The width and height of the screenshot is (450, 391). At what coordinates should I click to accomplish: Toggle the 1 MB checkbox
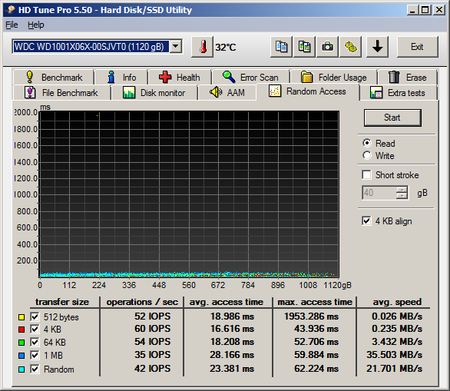coord(35,355)
